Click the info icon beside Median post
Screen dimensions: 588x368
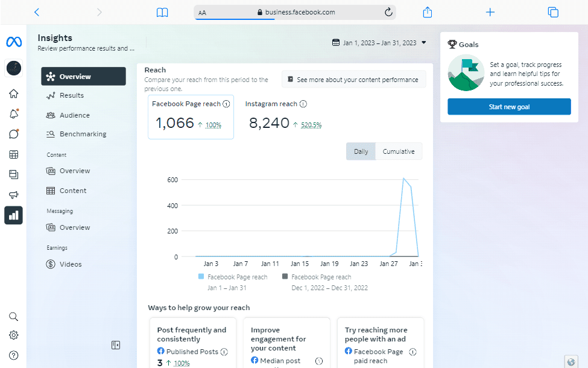pyautogui.click(x=319, y=361)
